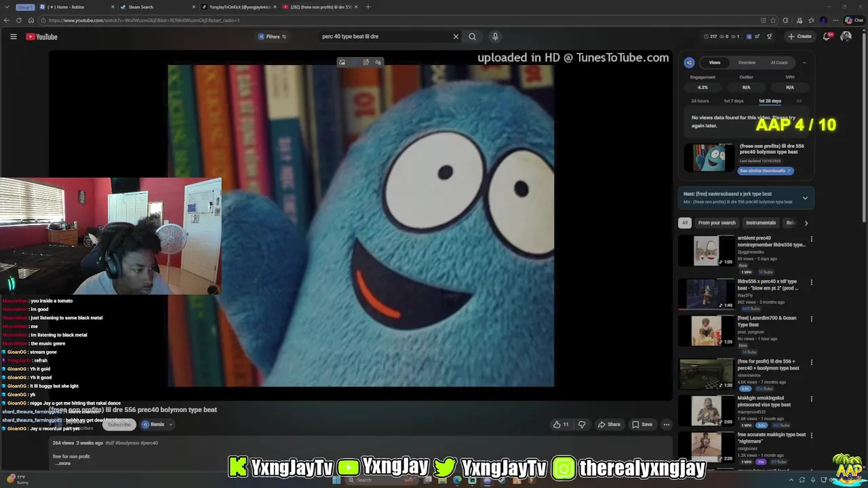
Task: Expand the Next mix playlist panel
Action: pos(805,198)
